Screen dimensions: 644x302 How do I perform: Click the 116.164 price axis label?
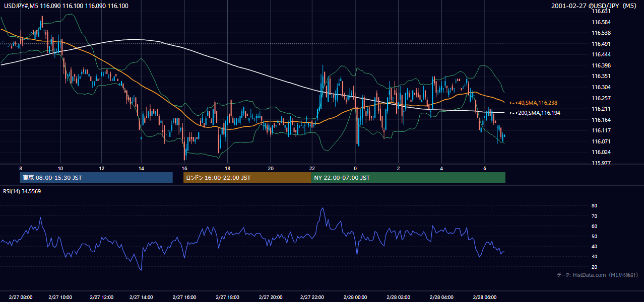point(601,120)
